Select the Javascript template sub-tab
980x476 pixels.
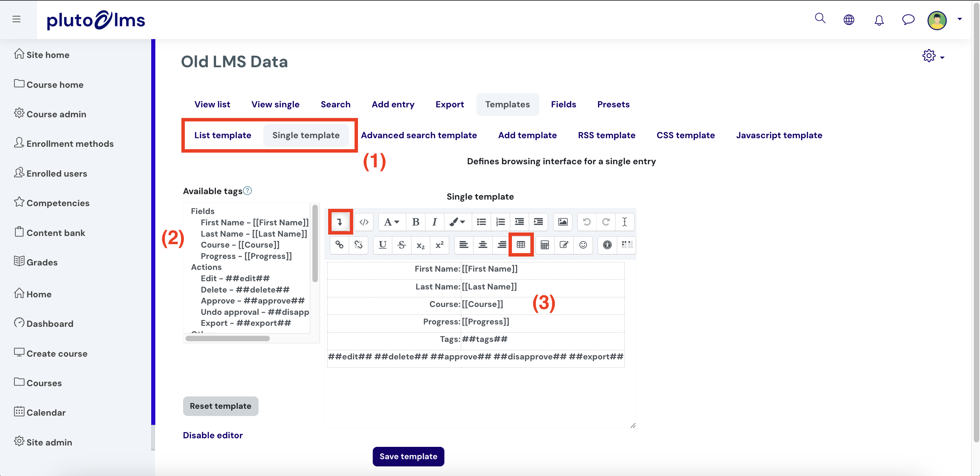pyautogui.click(x=779, y=135)
